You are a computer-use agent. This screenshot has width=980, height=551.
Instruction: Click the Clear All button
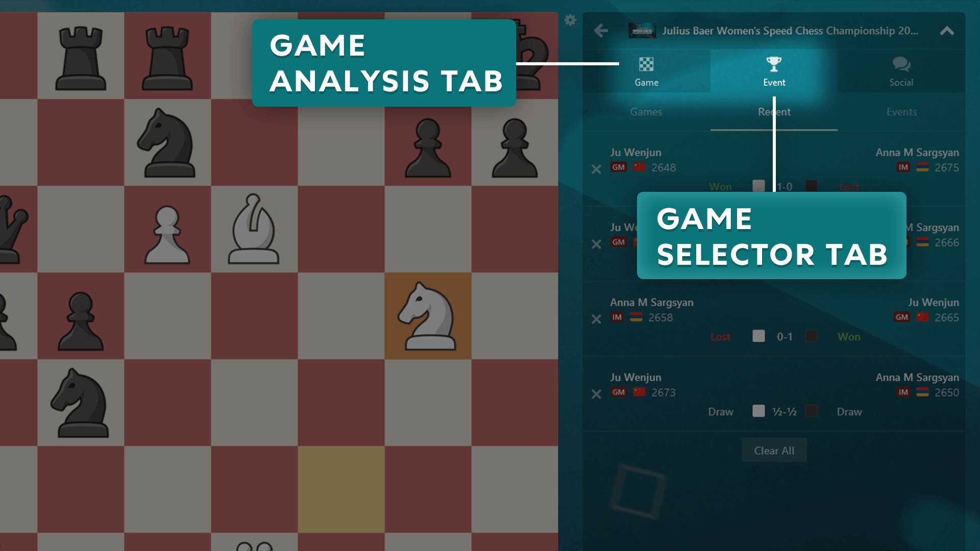773,451
